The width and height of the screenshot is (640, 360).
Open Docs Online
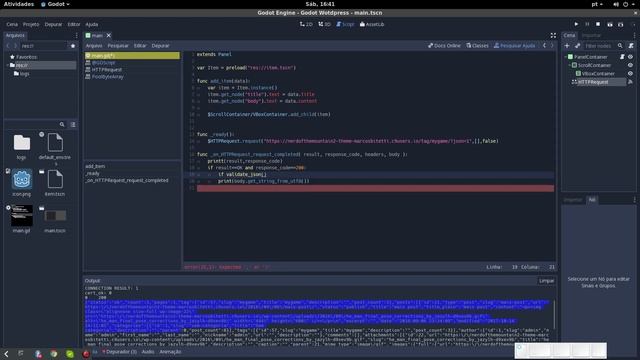(x=444, y=46)
